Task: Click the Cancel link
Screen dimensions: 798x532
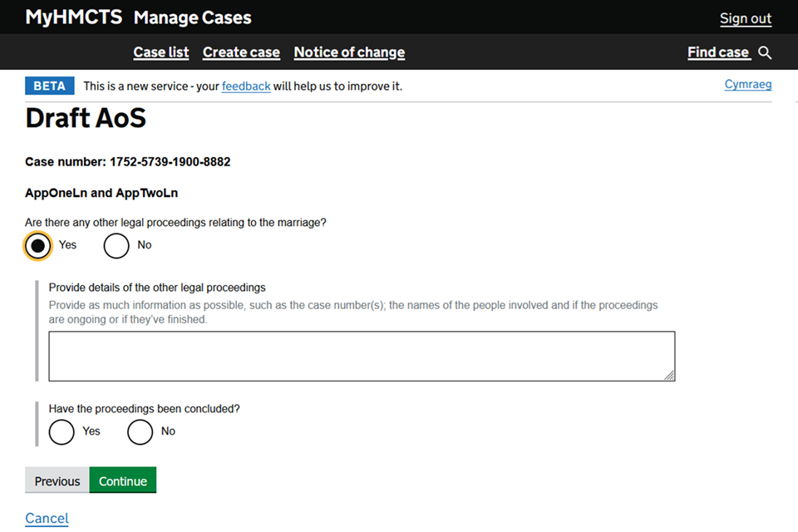Action: (47, 518)
